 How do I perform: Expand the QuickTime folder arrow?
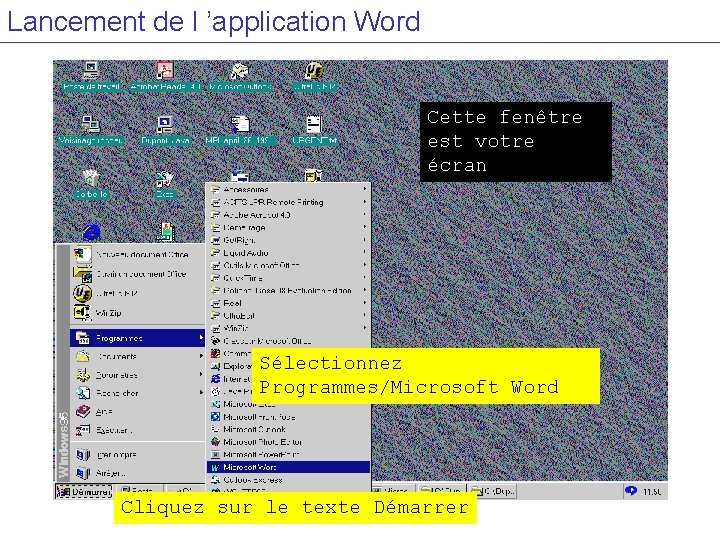tap(365, 278)
